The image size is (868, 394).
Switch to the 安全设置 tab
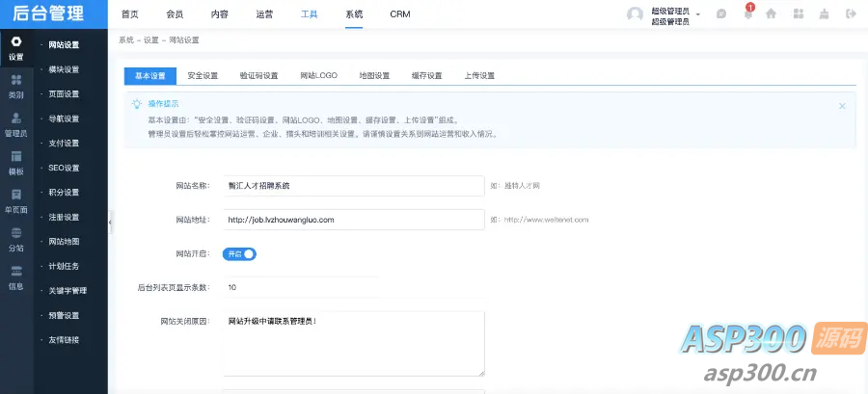pos(203,76)
